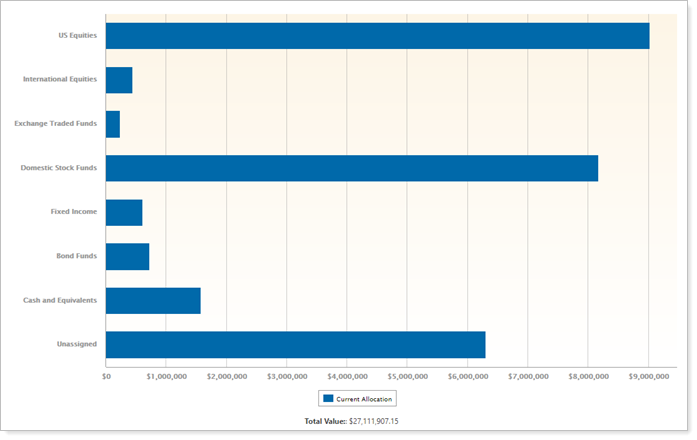Image resolution: width=697 pixels, height=440 pixels.
Task: Click the Fixed Income bar
Action: (x=124, y=212)
